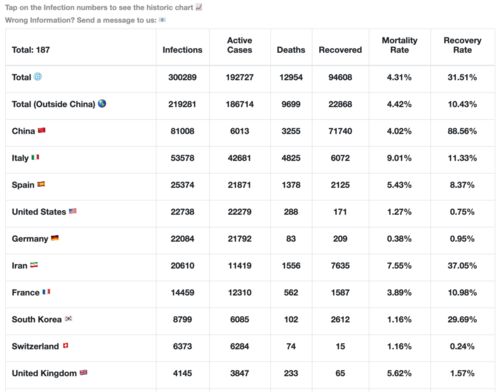Sort by the Infections column header

click(x=182, y=50)
